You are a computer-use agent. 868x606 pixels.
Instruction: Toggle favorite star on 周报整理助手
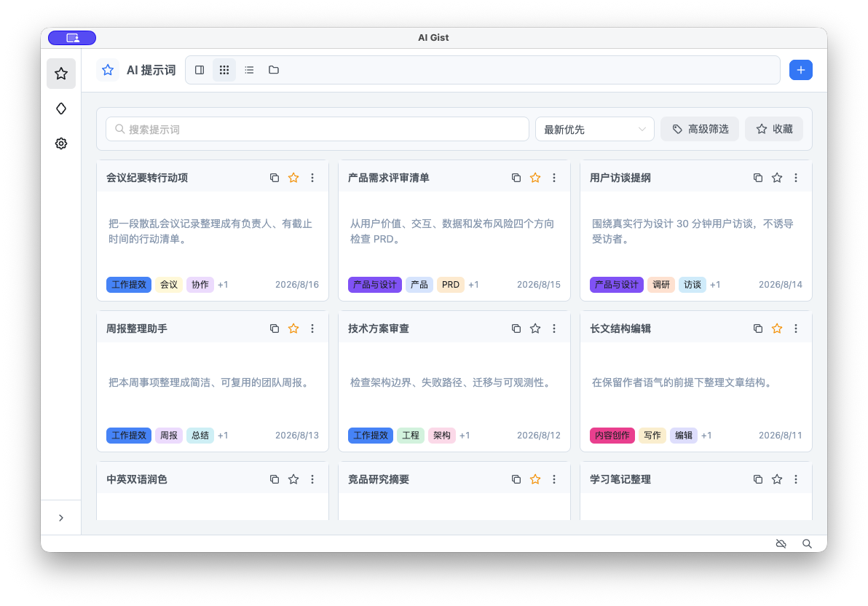(x=293, y=328)
